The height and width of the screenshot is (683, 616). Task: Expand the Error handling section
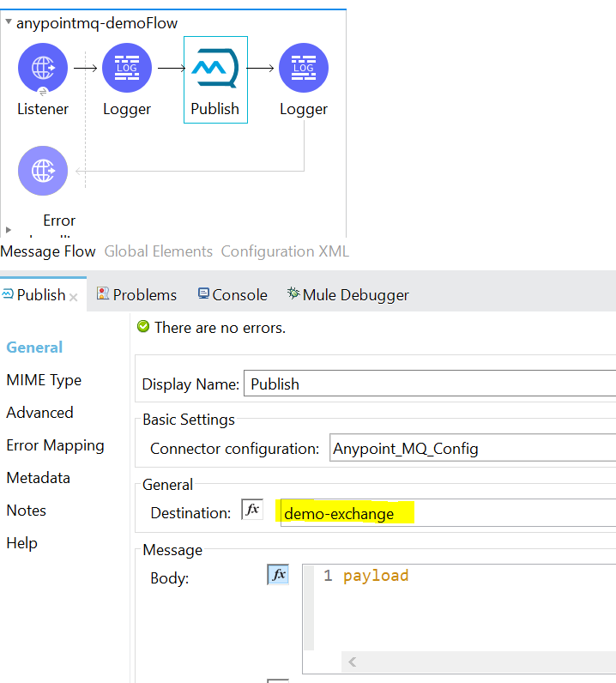[x=9, y=230]
